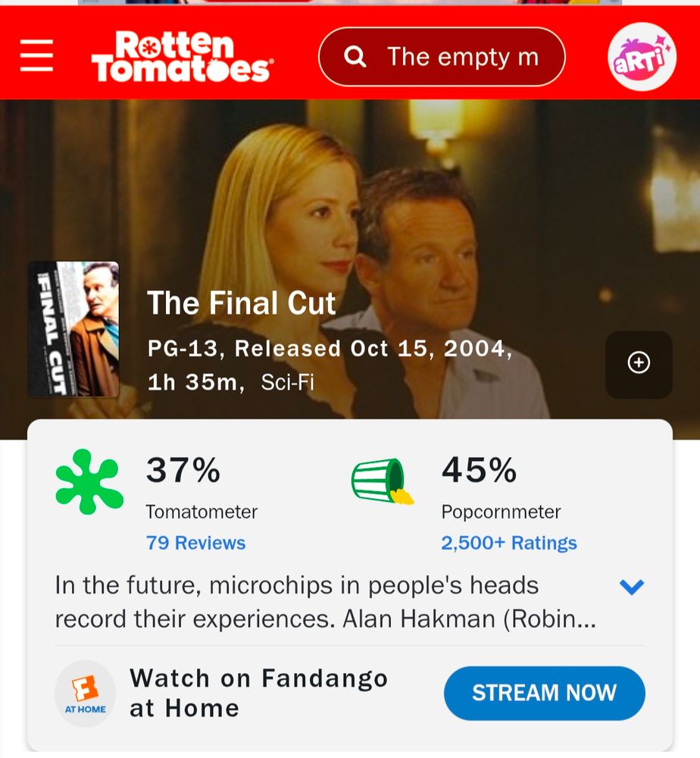Click the spilled popcorn bucket icon
The image size is (700, 758).
pyautogui.click(x=383, y=481)
